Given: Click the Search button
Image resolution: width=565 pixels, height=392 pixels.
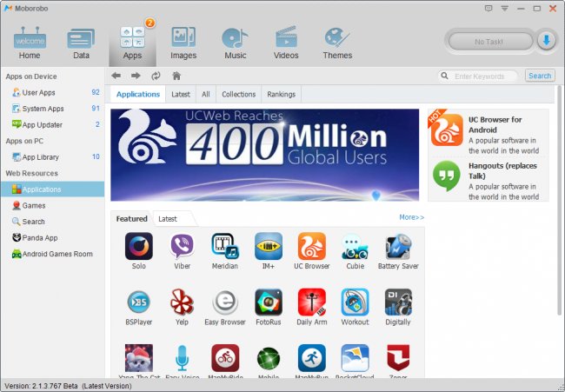Looking at the screenshot, I should pyautogui.click(x=540, y=76).
